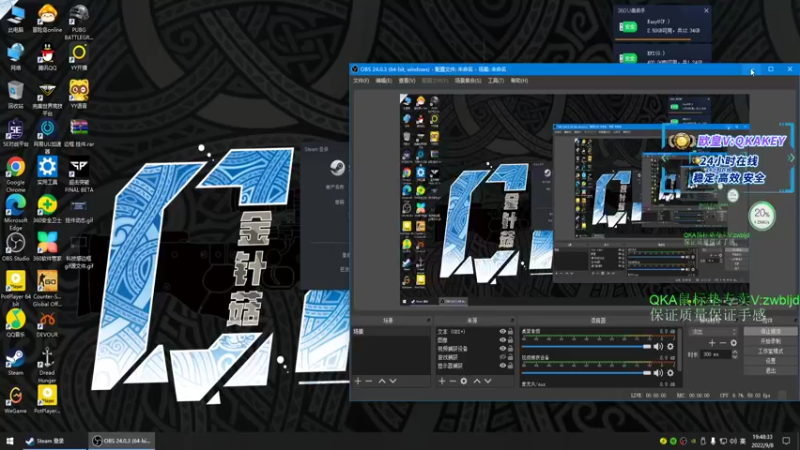Open the Counter-Strike Global Offensive shortcut
800x450 pixels.
point(47,289)
